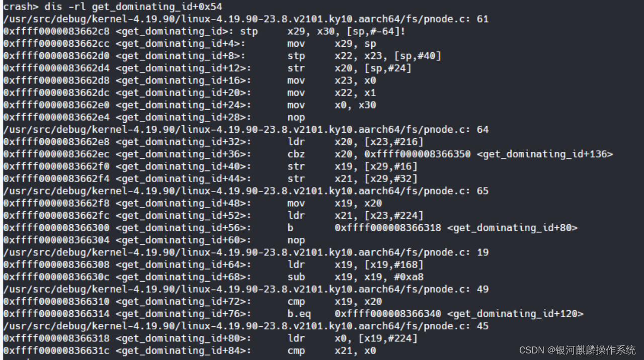Click the pnode.c: 61 source path line

click(246, 19)
